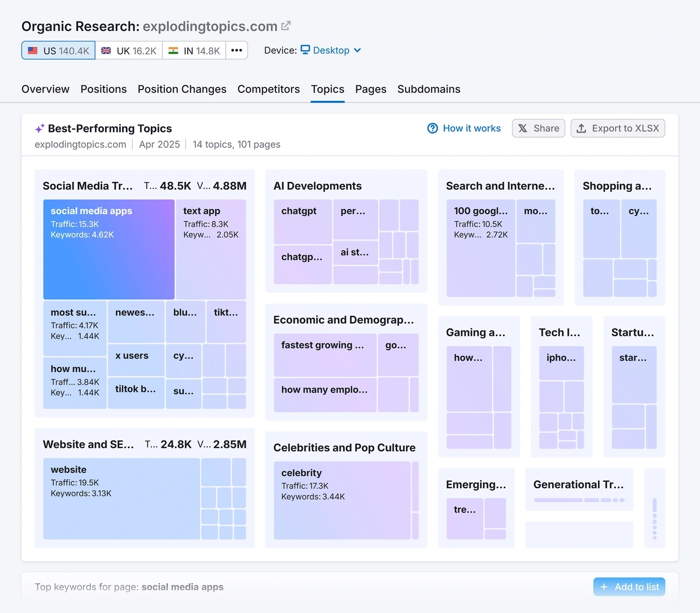Click the x users tile
This screenshot has width=700, height=613.
point(136,360)
